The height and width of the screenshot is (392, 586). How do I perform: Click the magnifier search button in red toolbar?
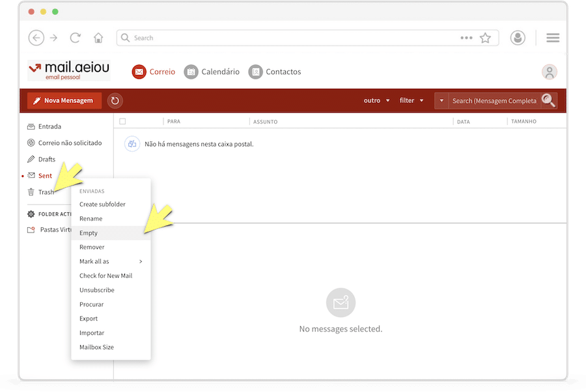(x=549, y=101)
